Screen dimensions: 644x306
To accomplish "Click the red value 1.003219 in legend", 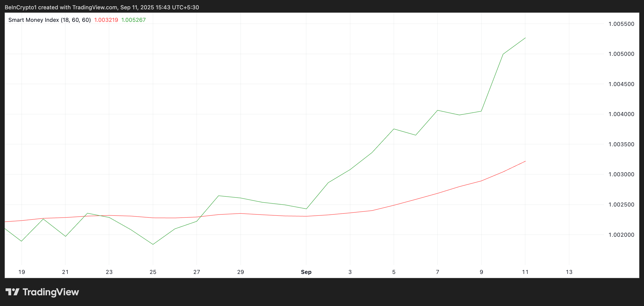I will point(106,20).
